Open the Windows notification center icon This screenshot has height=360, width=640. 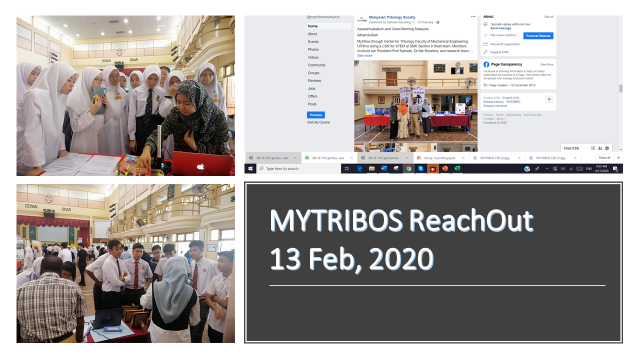[x=615, y=169]
